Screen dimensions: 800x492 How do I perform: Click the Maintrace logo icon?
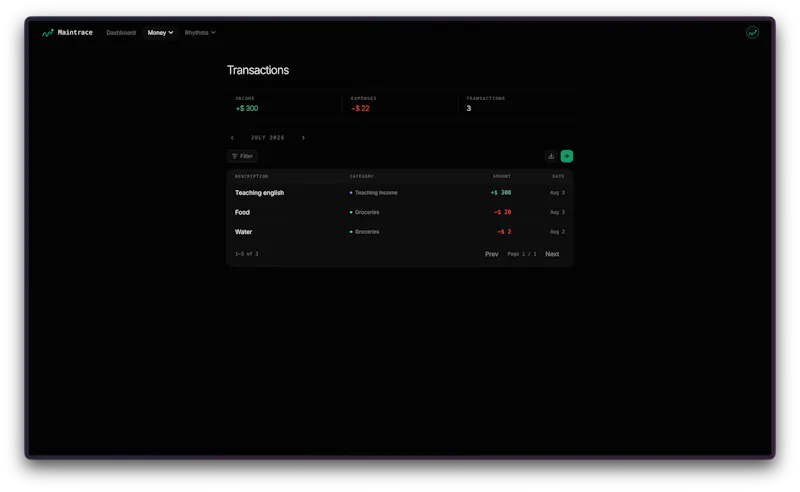tap(47, 33)
